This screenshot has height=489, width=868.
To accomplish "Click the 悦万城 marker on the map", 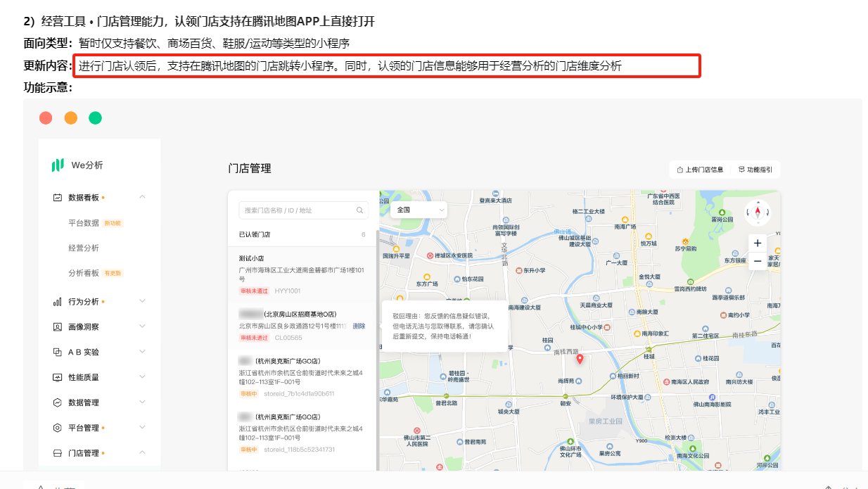I will pos(648,236).
